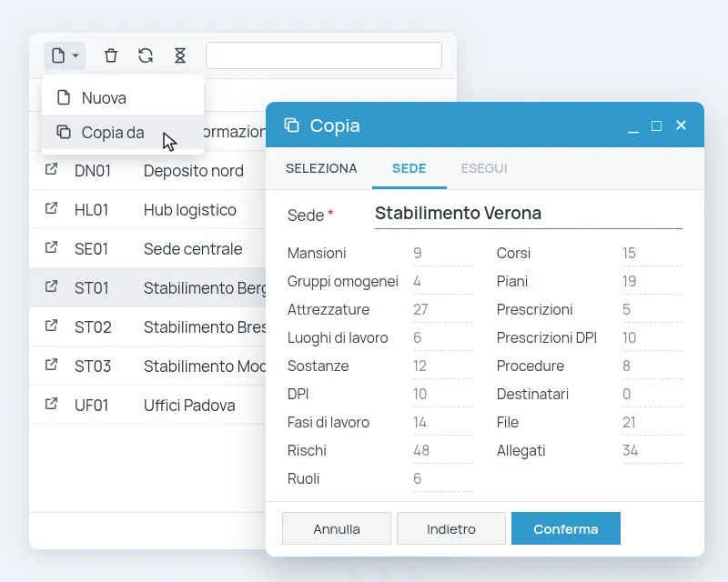Select the Deposito nord row
The image size is (728, 582).
147,170
